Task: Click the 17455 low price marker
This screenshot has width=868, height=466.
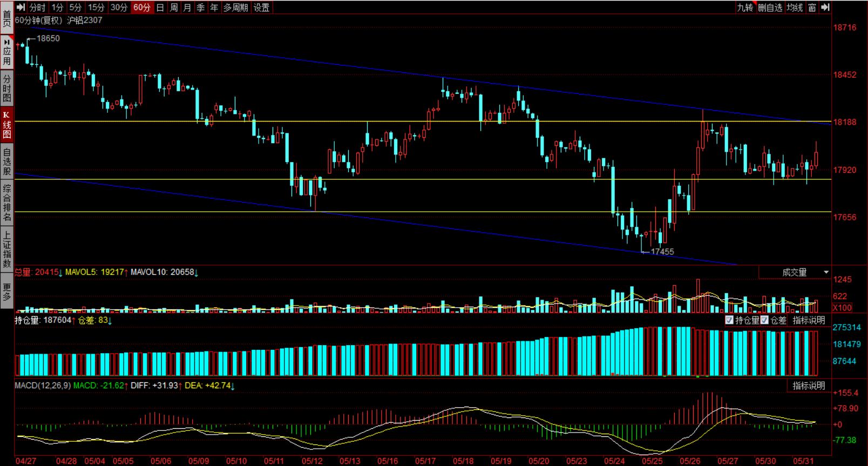Action: click(x=662, y=252)
